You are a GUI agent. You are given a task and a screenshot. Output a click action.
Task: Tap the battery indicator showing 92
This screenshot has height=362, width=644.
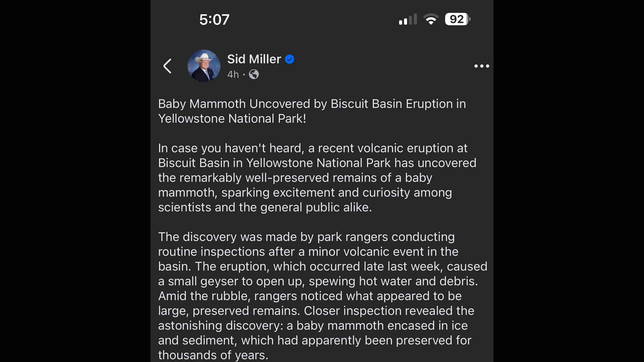[457, 19]
